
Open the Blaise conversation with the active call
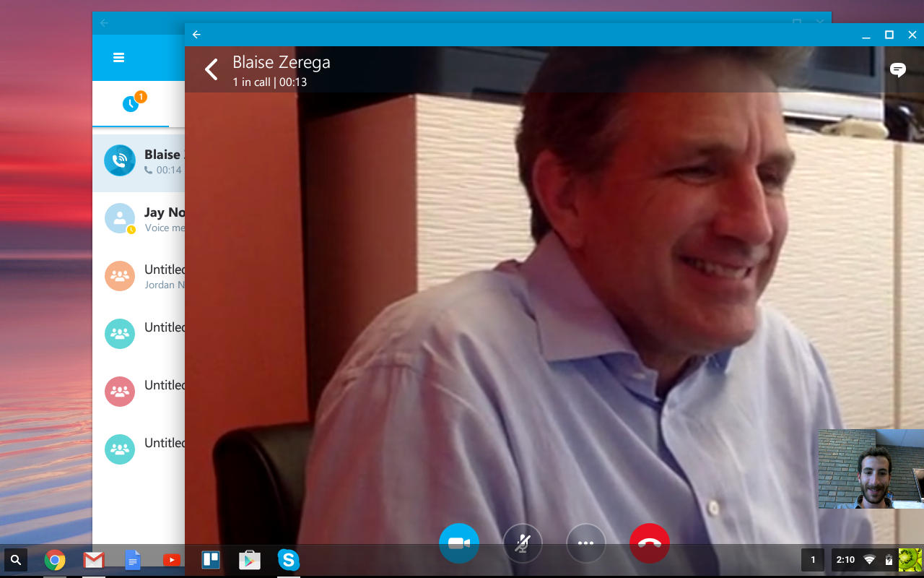tap(139, 162)
